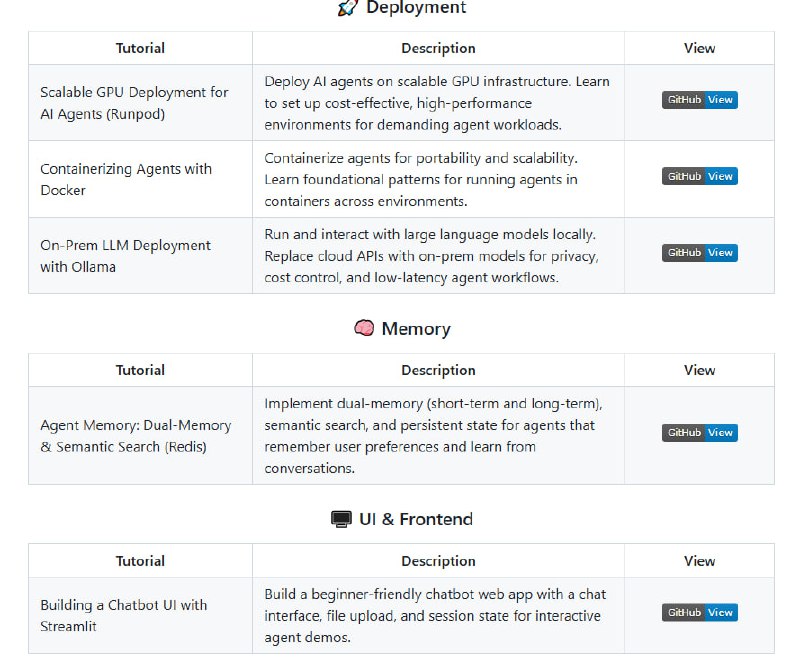
Task: Click the Tutorial column header in Deployment table
Action: [x=140, y=48]
